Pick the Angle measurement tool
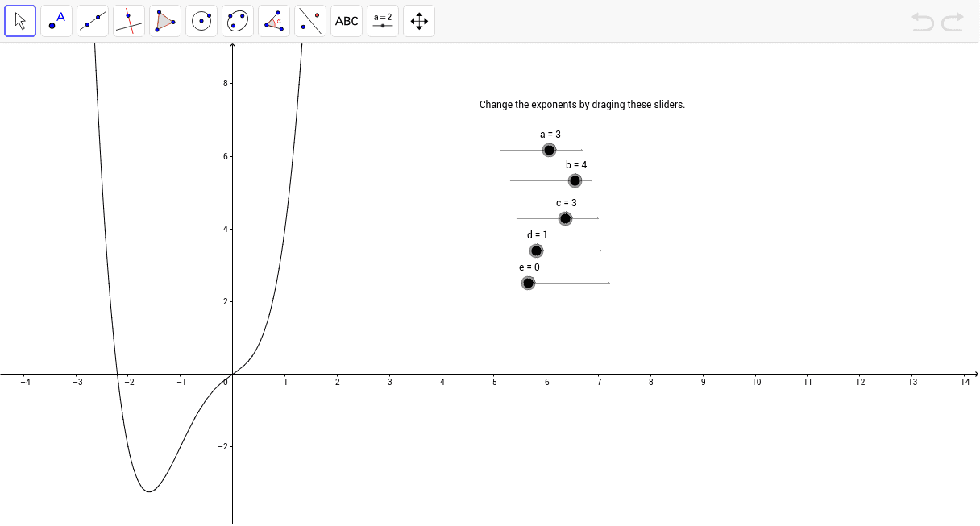 pos(274,21)
